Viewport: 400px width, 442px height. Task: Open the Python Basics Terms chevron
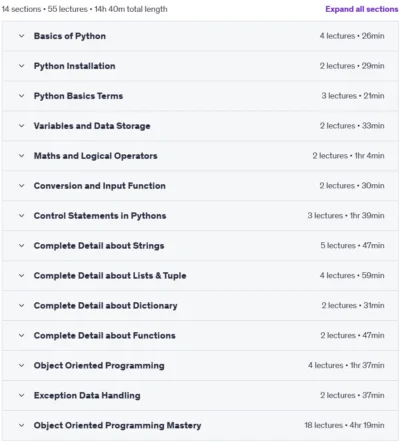(21, 96)
